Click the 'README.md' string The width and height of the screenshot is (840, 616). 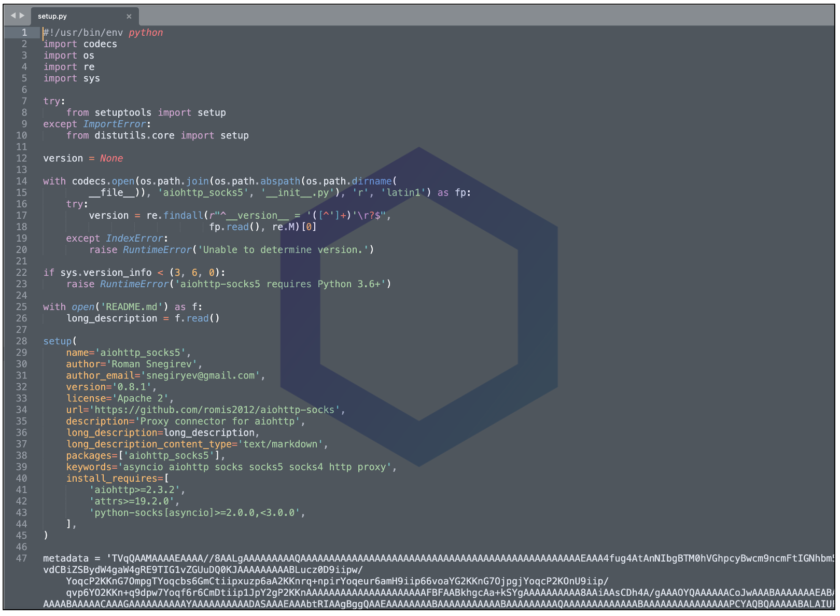pyautogui.click(x=134, y=307)
